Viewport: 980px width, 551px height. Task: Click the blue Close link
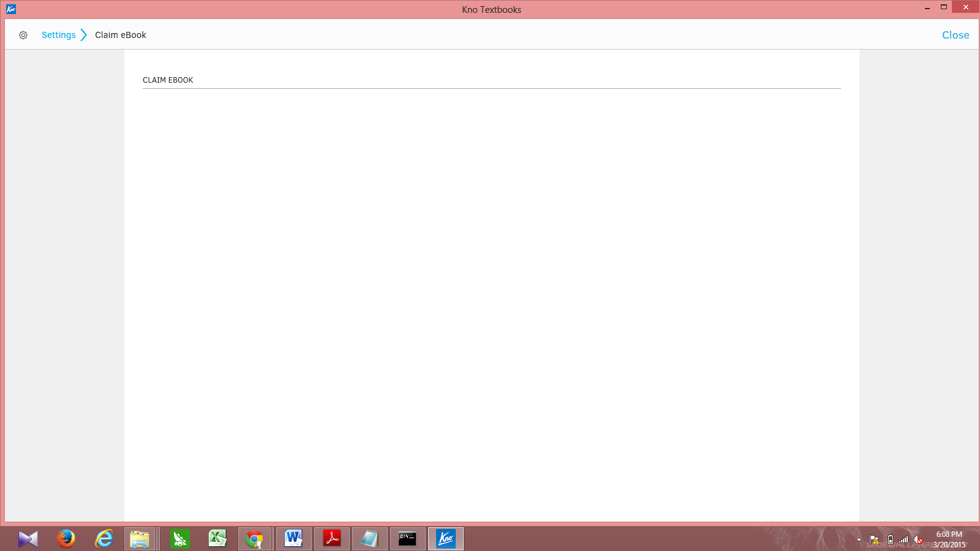(956, 35)
